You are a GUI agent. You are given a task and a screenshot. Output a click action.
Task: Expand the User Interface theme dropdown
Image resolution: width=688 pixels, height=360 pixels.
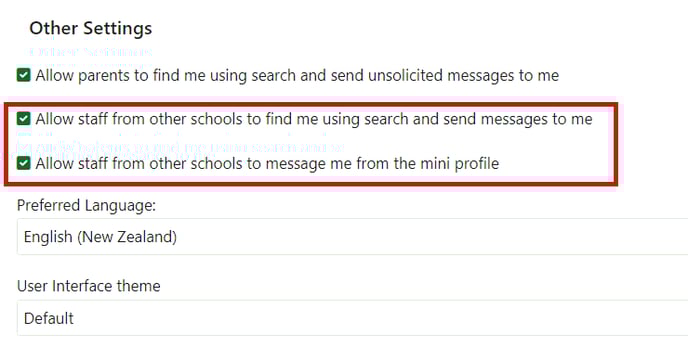point(352,318)
